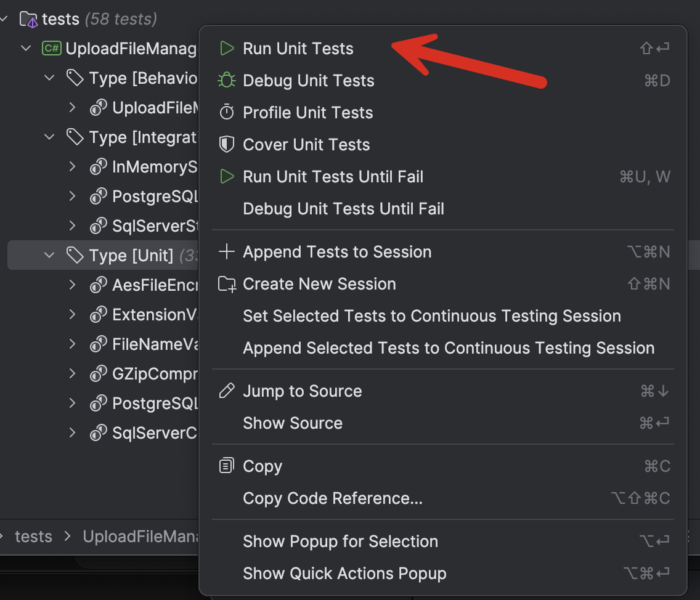The width and height of the screenshot is (700, 600).
Task: Click the tests breadcrumb at the bottom
Action: point(34,537)
